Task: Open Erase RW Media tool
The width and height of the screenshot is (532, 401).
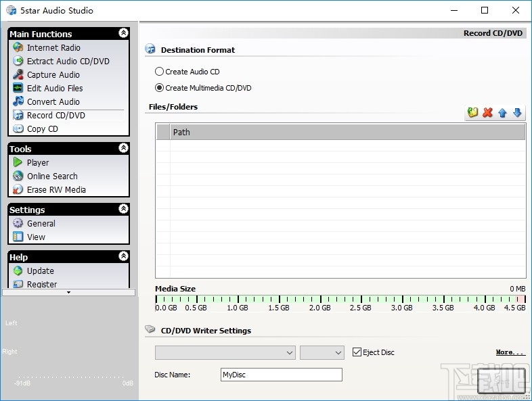Action: (56, 190)
